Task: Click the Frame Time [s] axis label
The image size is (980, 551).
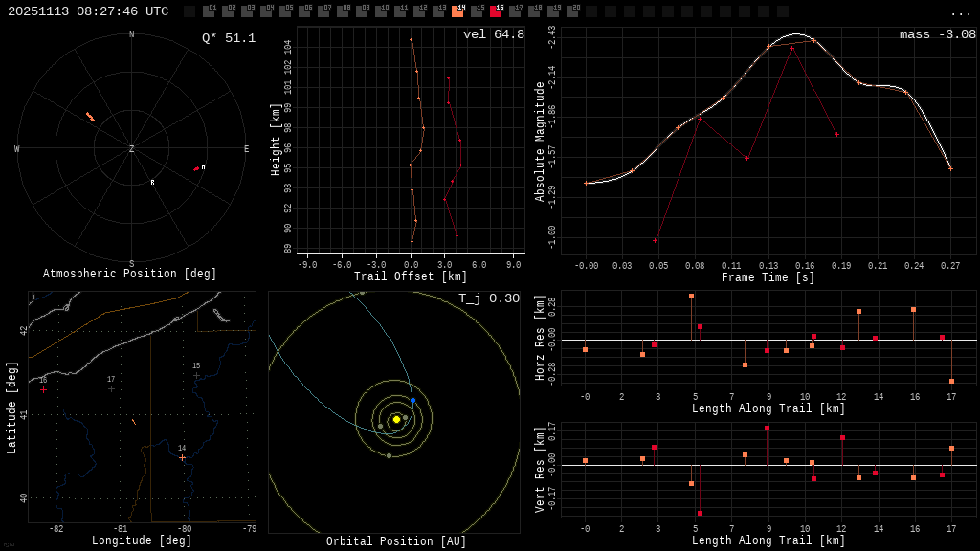Action: tap(768, 276)
